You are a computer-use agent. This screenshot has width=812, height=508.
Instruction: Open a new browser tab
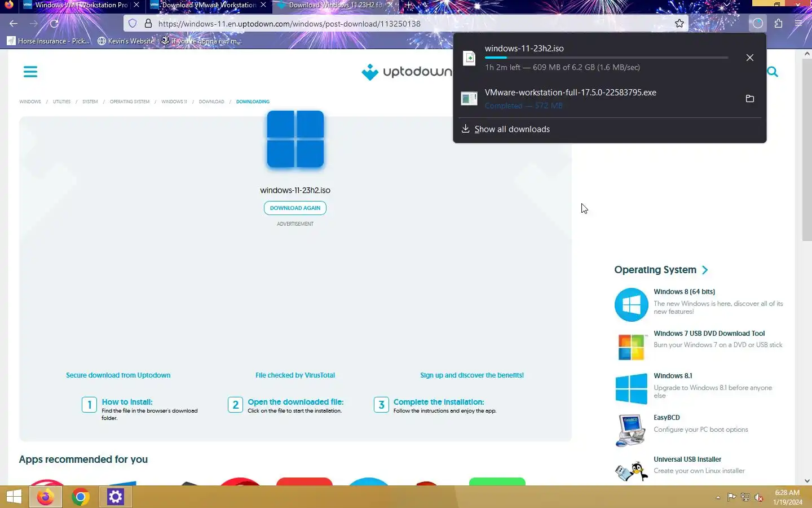(x=409, y=5)
